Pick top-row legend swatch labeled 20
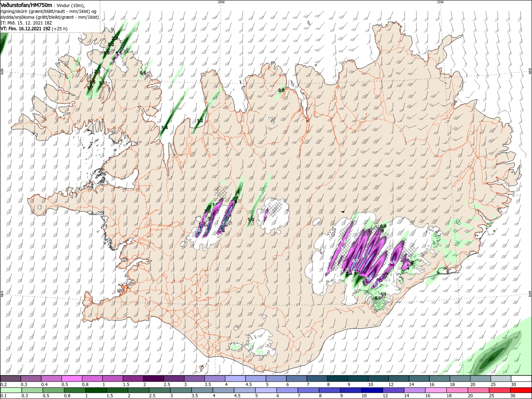This screenshot has height=399, width=532. pos(480,379)
